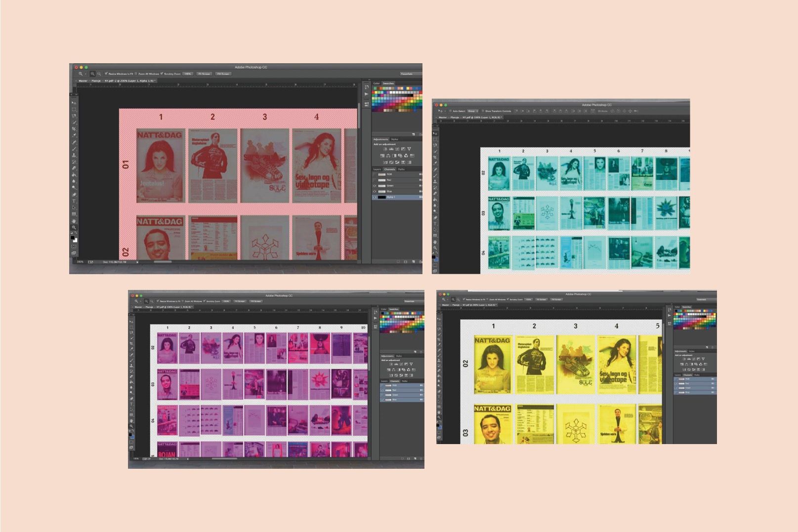Image resolution: width=798 pixels, height=532 pixels.
Task: Select the Pen tool in the purple-tinted window
Action: click(131, 399)
